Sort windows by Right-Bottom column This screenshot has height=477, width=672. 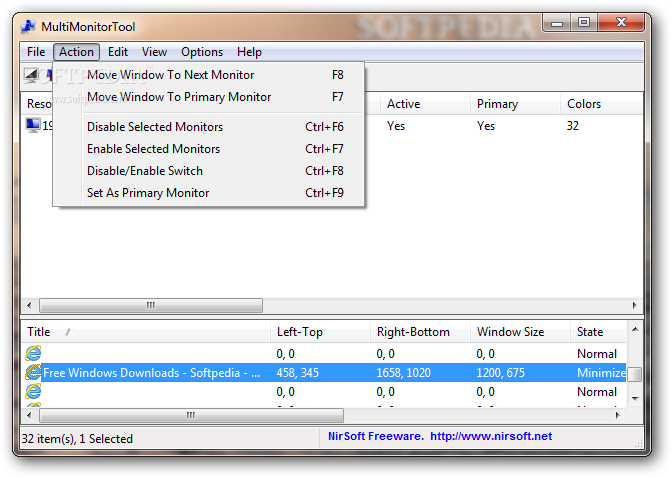coord(420,332)
